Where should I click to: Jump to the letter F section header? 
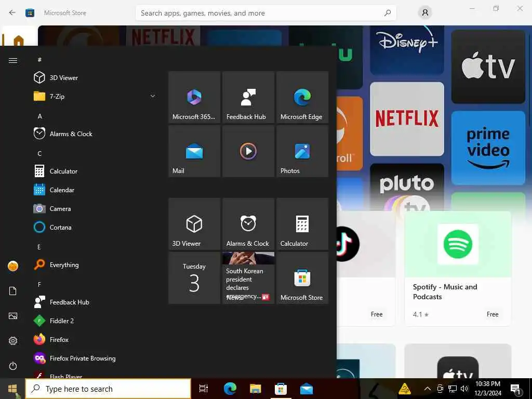pos(39,284)
